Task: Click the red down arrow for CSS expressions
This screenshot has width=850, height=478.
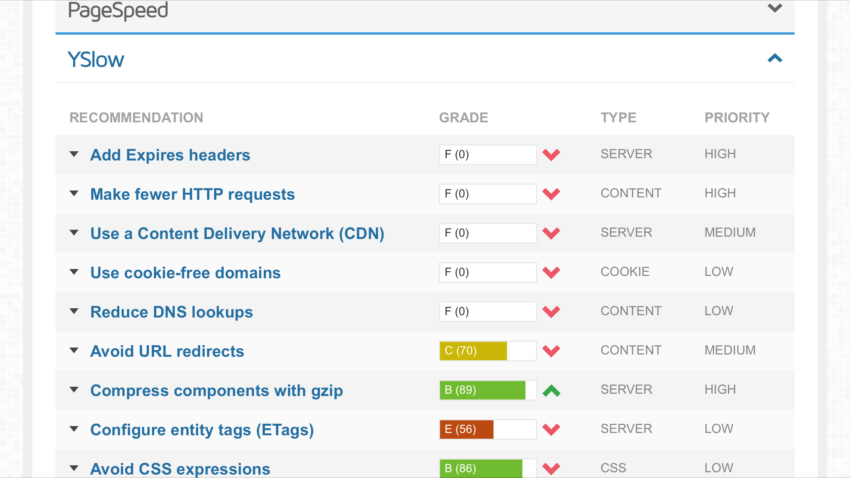Action: click(551, 469)
